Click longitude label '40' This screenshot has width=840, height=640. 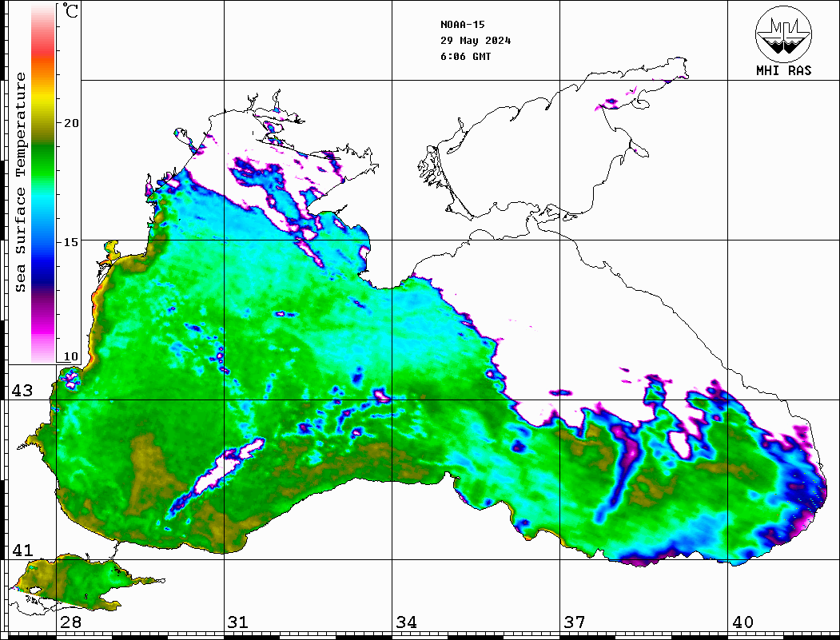tap(742, 622)
